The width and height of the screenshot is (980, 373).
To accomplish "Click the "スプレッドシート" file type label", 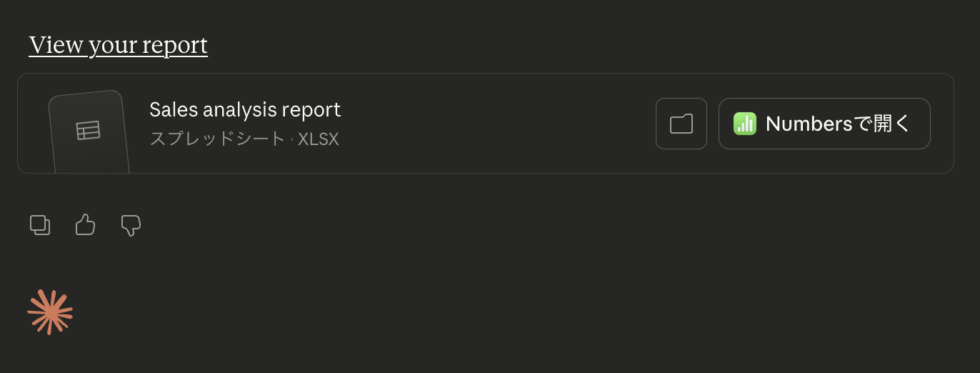I will (217, 139).
